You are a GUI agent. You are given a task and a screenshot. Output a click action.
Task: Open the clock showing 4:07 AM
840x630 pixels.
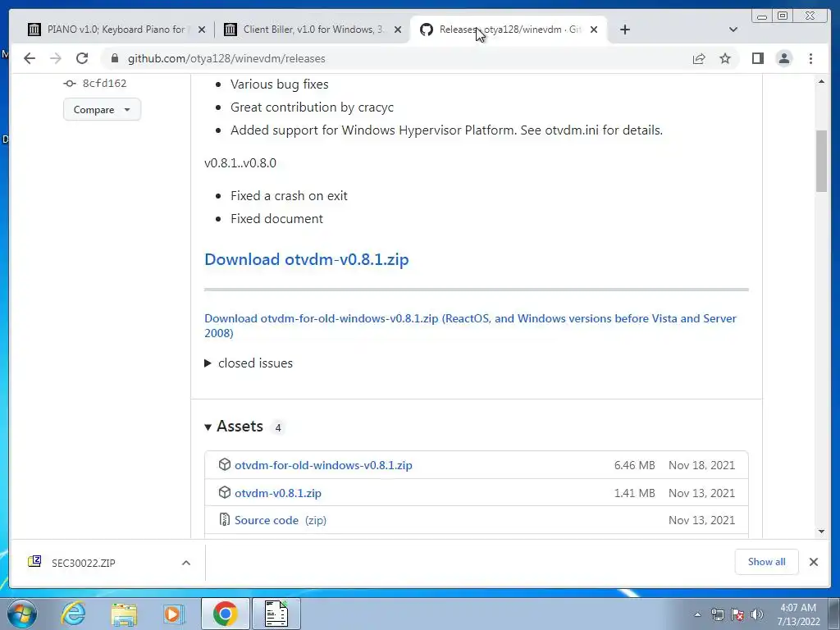pos(798,614)
